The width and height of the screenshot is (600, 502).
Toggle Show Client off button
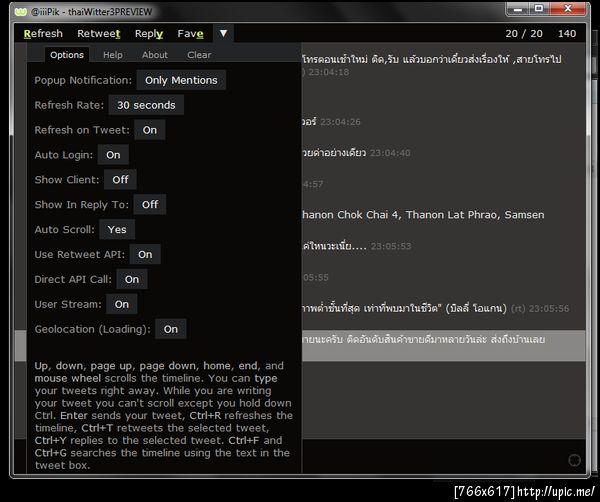coord(120,179)
